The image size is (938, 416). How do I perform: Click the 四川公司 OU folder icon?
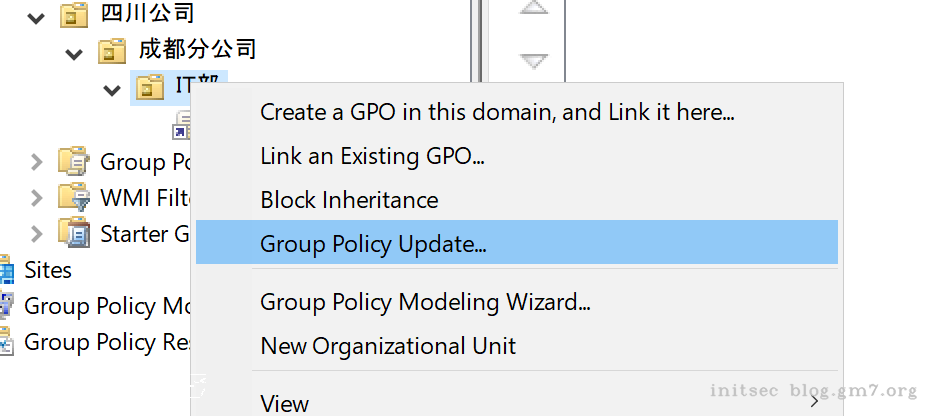point(74,15)
